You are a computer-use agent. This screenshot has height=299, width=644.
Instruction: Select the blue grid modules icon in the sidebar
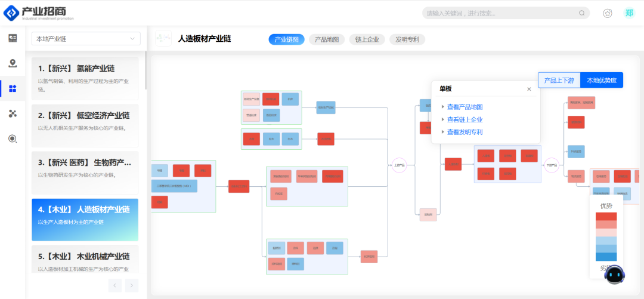point(13,88)
